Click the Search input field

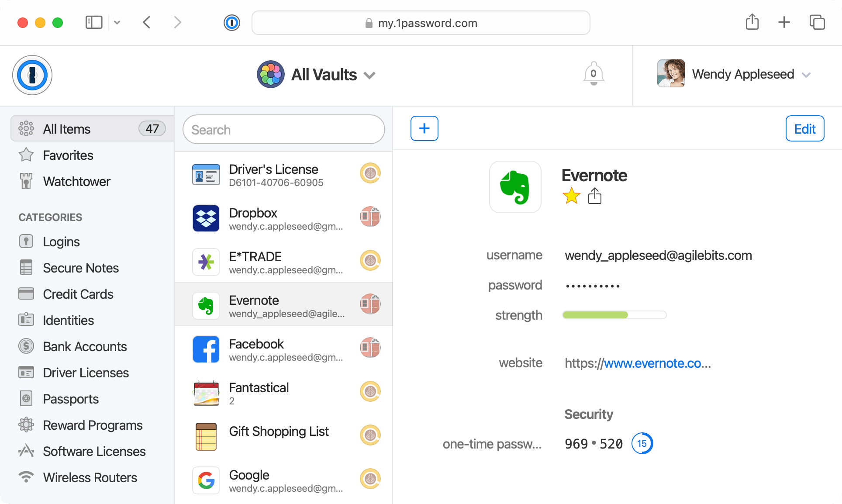(284, 129)
